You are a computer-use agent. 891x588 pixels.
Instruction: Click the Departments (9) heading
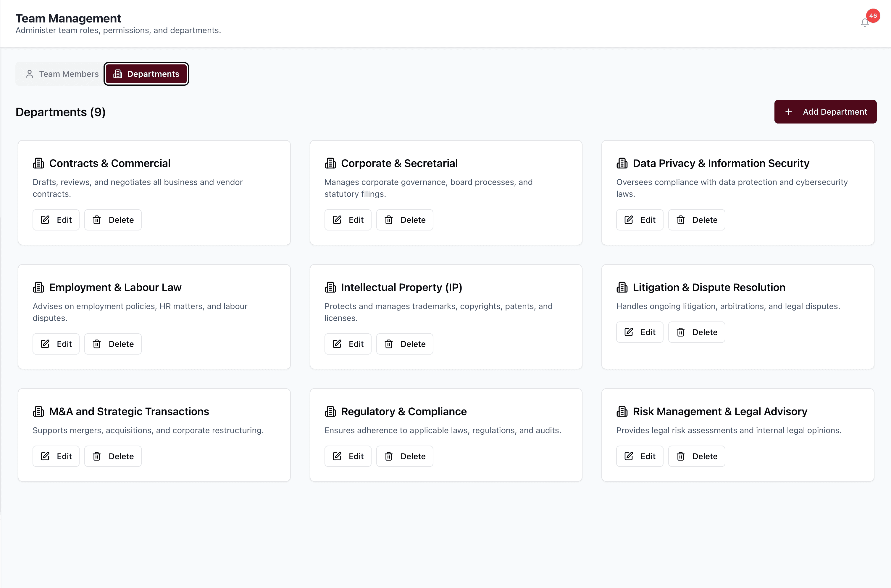[60, 112]
